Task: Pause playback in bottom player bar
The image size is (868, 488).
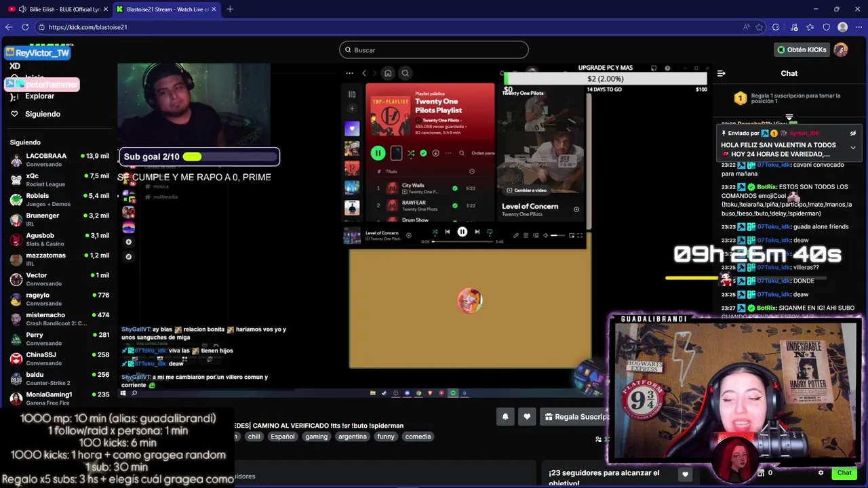Action: [x=462, y=232]
